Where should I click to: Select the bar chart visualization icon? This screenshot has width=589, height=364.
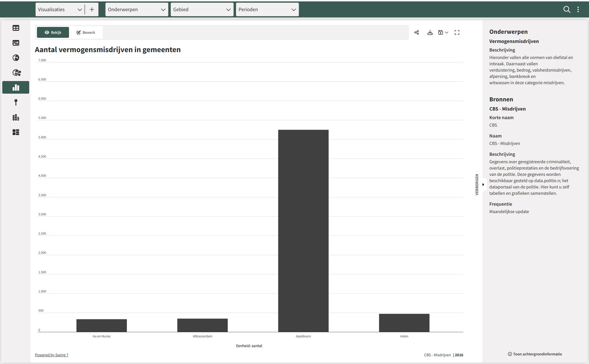[16, 87]
